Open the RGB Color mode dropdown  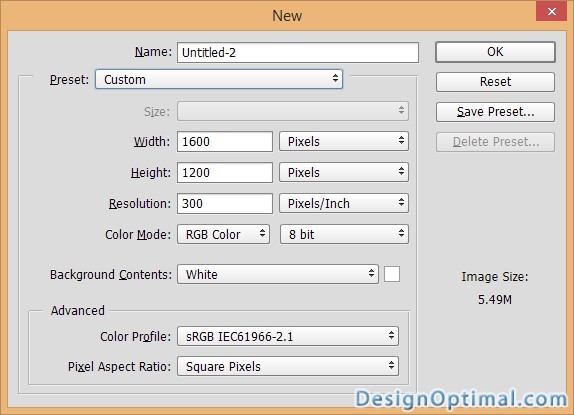223,234
